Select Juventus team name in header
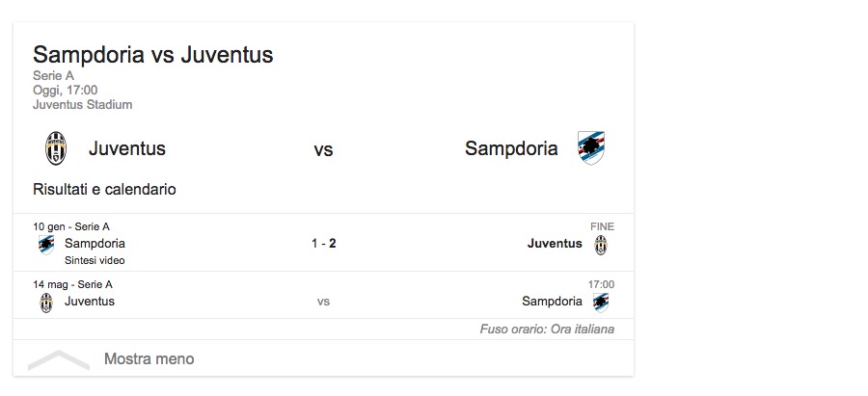Viewport: 868px width, 396px height. pyautogui.click(x=127, y=148)
